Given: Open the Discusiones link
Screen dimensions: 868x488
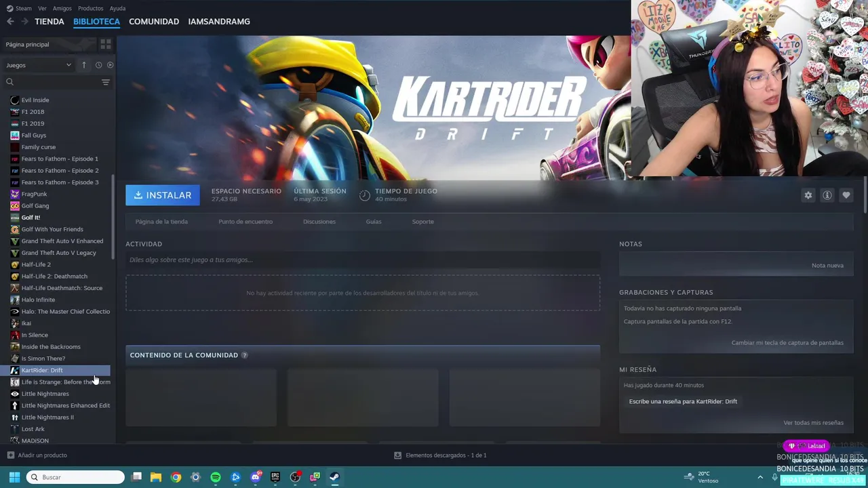Looking at the screenshot, I should click(x=319, y=222).
